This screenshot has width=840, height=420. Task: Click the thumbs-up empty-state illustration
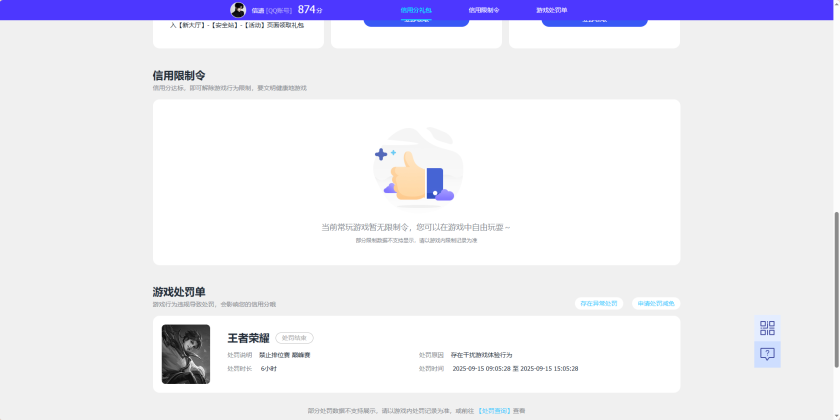click(417, 168)
